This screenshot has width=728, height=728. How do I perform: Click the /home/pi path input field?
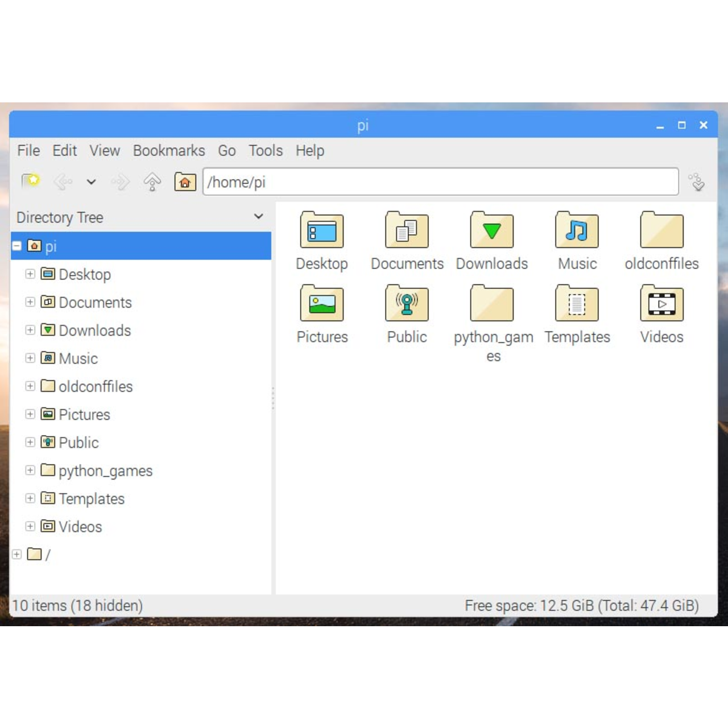point(440,182)
